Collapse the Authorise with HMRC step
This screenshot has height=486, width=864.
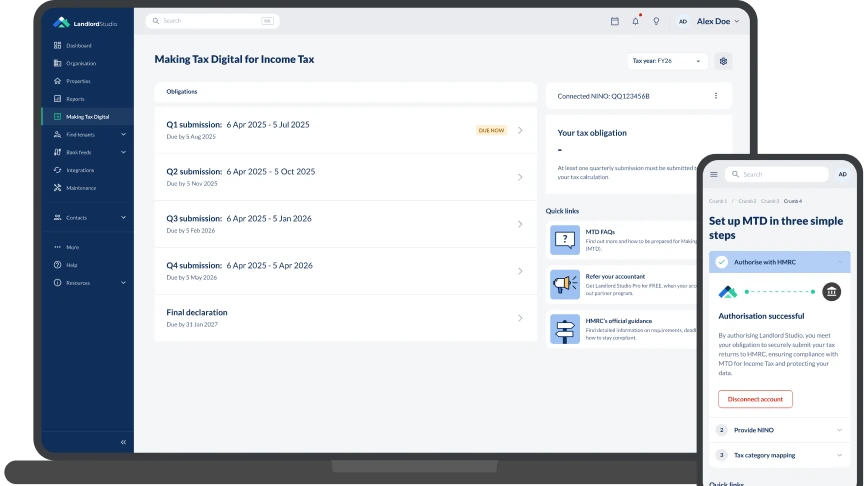(x=780, y=262)
